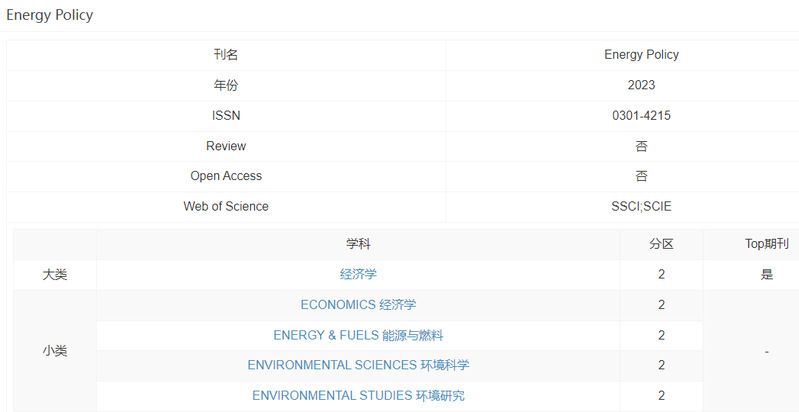
Task: Click the 否 value in the Open Access row
Action: (x=641, y=176)
